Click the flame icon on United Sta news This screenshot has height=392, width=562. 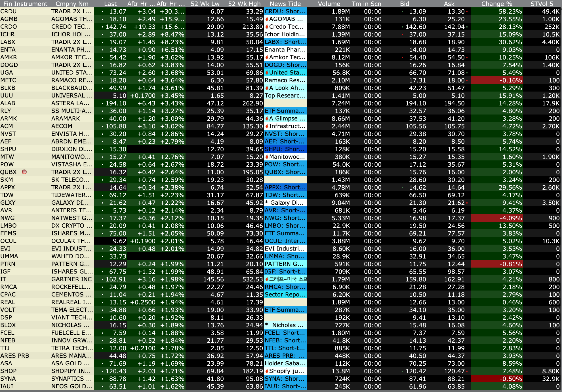pos(267,73)
